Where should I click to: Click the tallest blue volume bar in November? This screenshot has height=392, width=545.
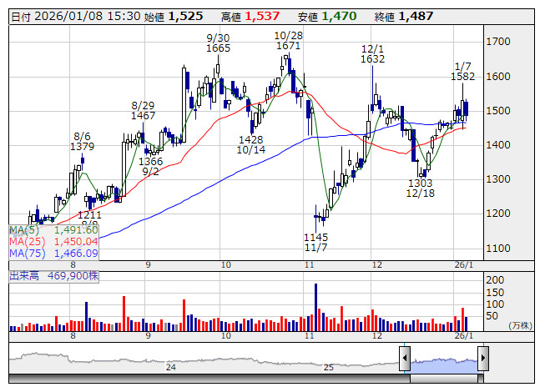click(x=316, y=307)
